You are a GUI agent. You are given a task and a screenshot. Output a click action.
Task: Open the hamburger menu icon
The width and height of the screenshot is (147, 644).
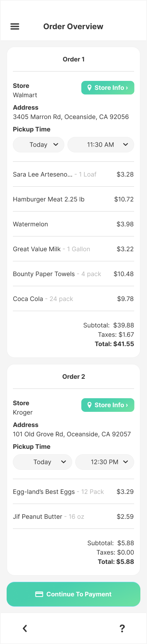pyautogui.click(x=15, y=26)
